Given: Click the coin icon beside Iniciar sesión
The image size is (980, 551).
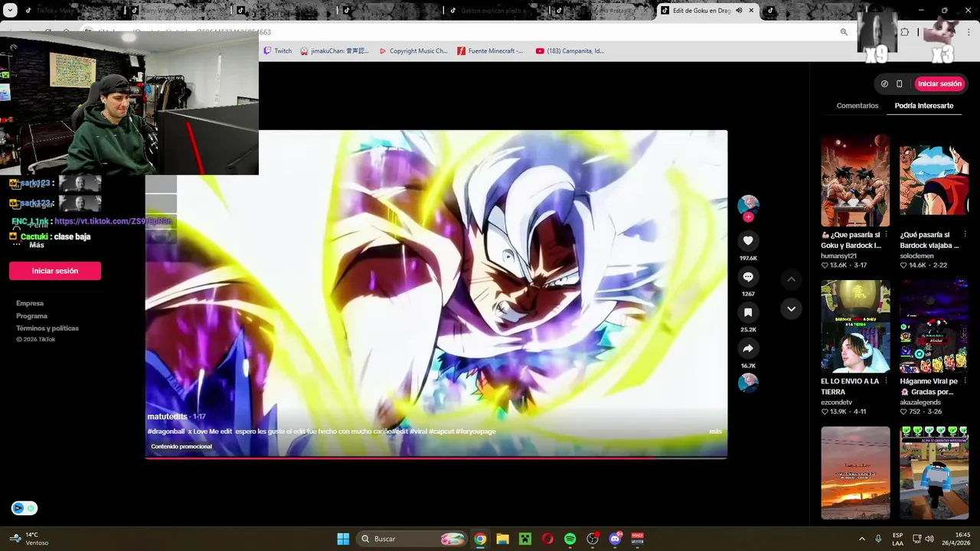Looking at the screenshot, I should 884,84.
